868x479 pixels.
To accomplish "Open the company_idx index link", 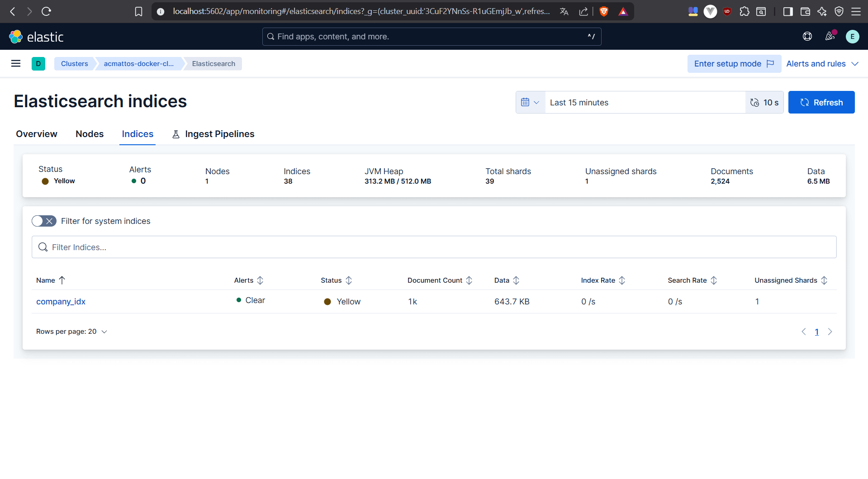I will 61,302.
